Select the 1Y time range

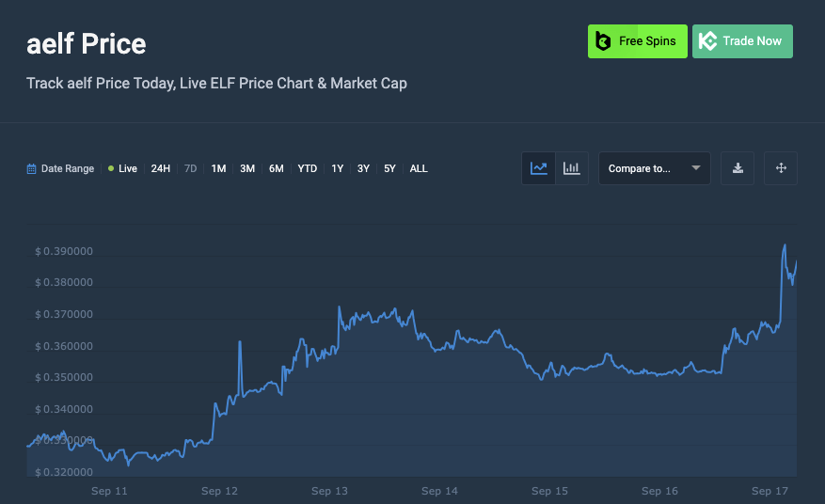coord(338,169)
